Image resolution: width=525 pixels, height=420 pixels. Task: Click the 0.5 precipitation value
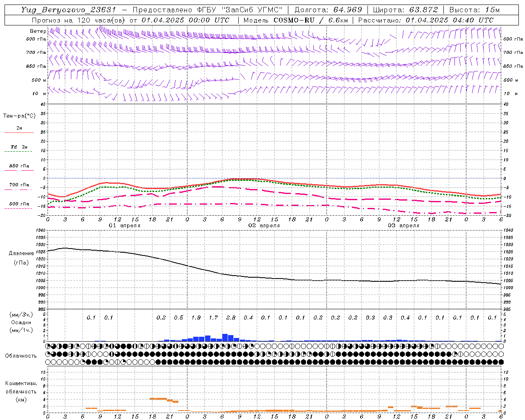[x=178, y=317]
